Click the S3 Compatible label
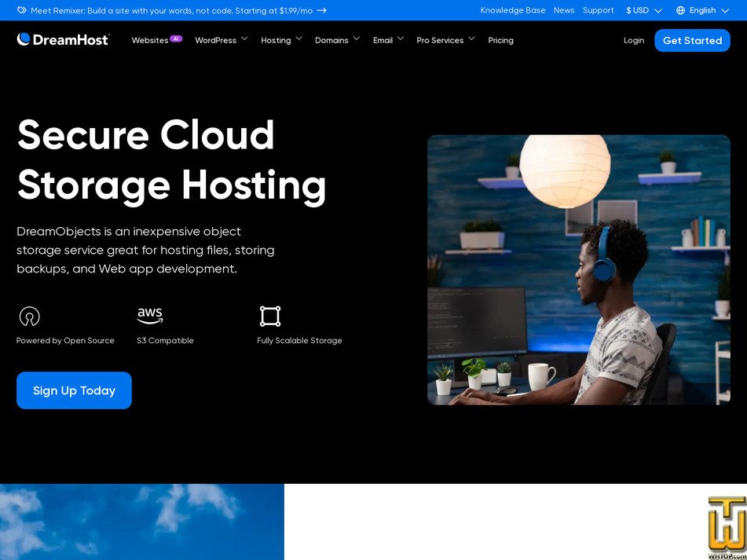 pos(165,340)
